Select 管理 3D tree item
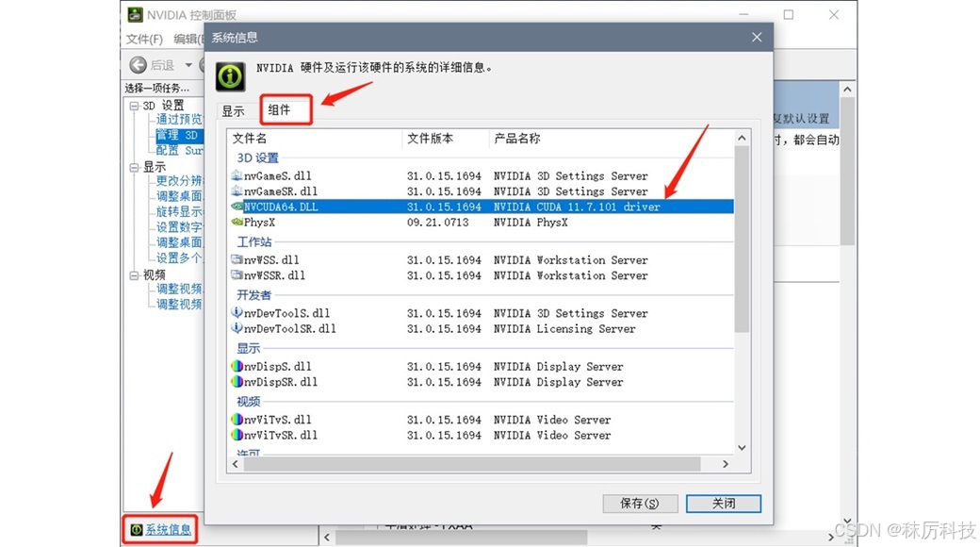Image resolution: width=980 pixels, height=547 pixels. point(179,135)
